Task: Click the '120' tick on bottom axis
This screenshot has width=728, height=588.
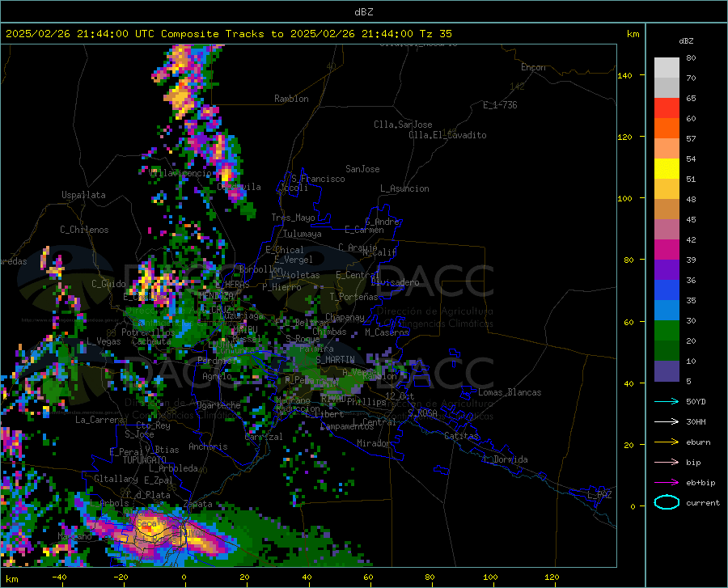Action: point(552,577)
